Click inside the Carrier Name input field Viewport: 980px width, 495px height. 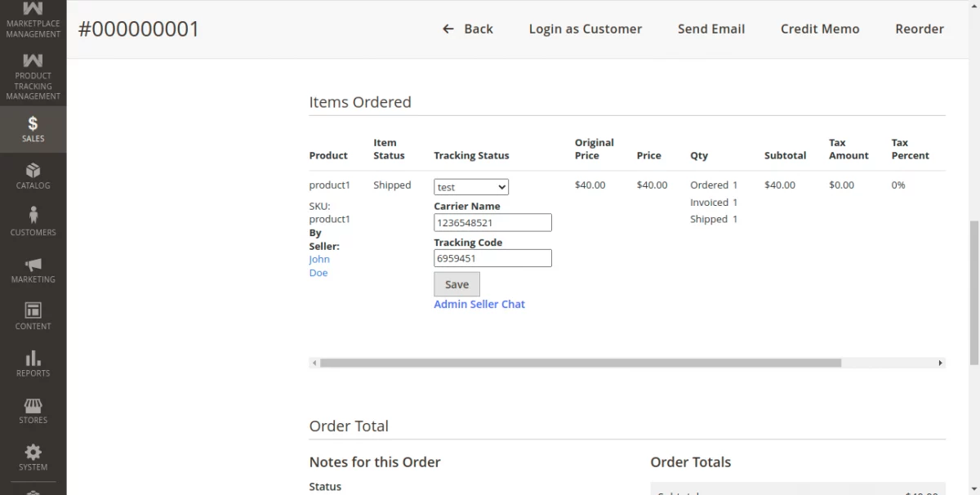tap(492, 222)
